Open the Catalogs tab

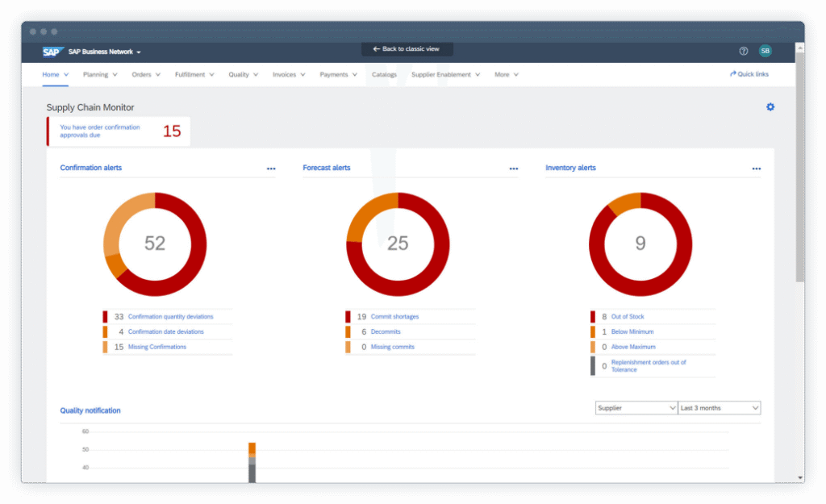384,74
